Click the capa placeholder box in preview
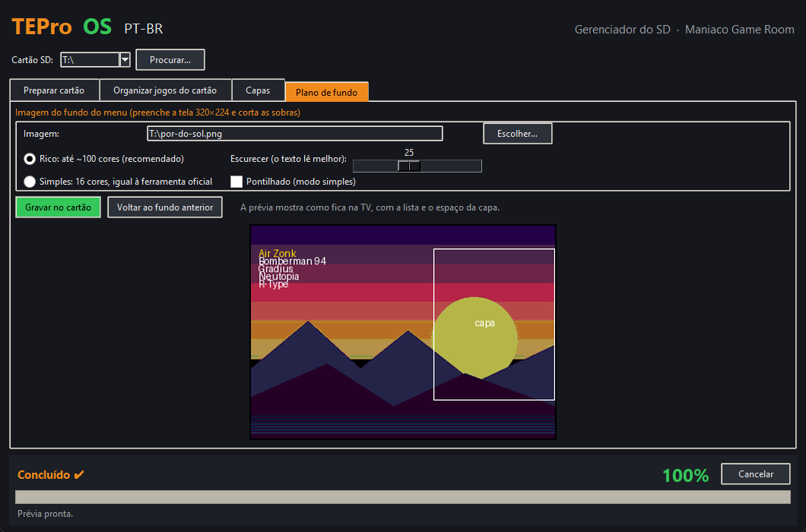The image size is (806, 532). pos(494,325)
